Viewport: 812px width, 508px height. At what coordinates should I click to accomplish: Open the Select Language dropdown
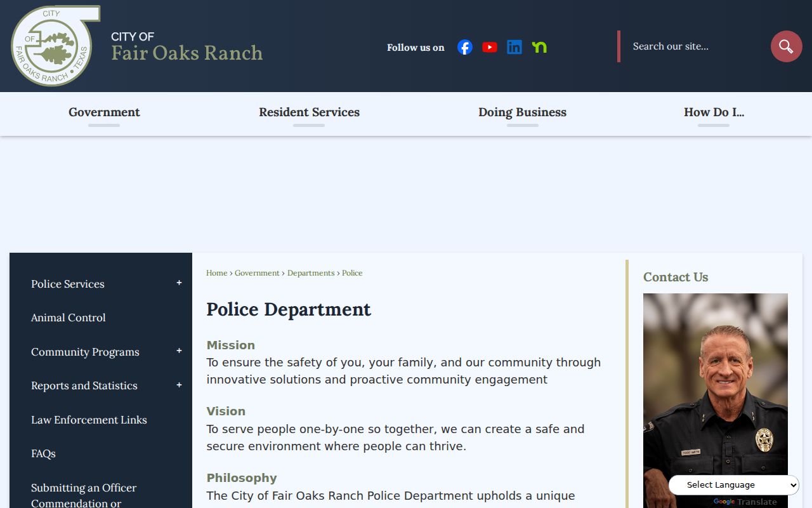734,485
